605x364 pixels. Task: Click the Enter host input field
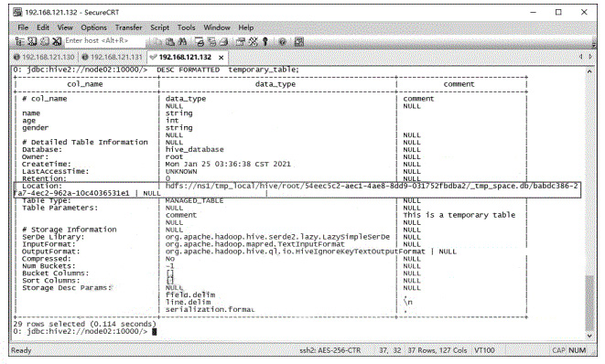(x=104, y=41)
